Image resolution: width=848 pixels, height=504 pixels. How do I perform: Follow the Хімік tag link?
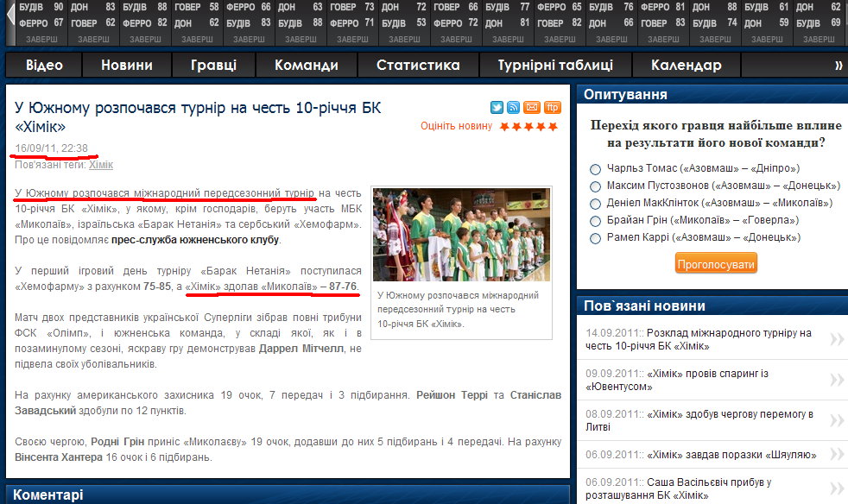[x=101, y=165]
